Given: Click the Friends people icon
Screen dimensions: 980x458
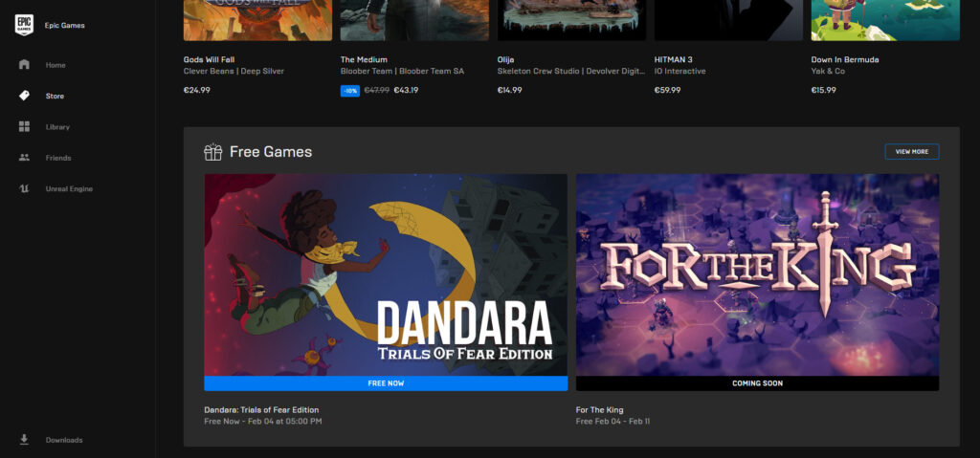Looking at the screenshot, I should (24, 158).
